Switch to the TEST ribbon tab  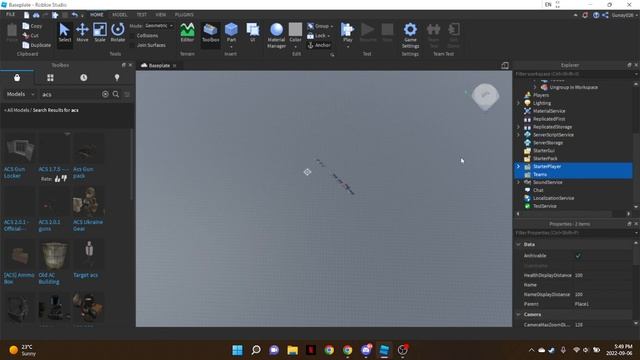click(142, 15)
